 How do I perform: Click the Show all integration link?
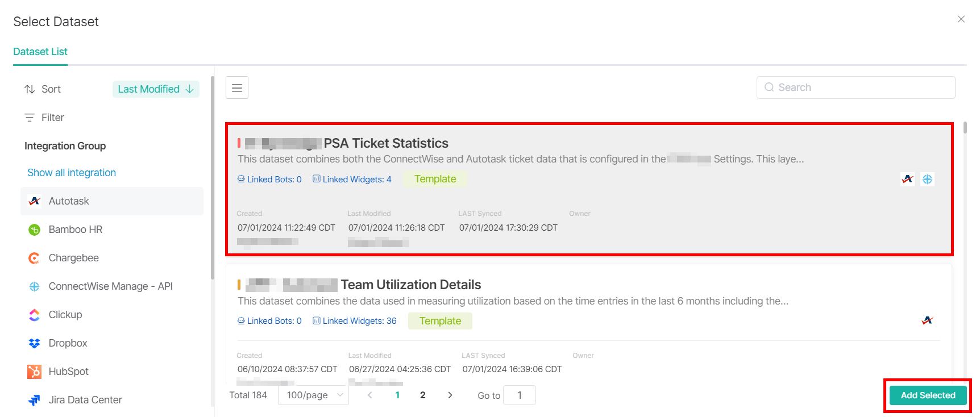pos(72,173)
